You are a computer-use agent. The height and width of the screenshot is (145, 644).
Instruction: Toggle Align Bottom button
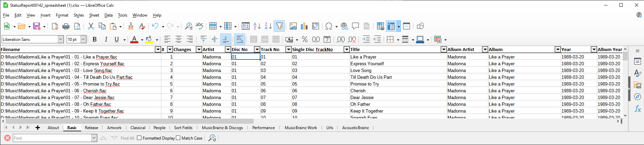tap(225, 40)
